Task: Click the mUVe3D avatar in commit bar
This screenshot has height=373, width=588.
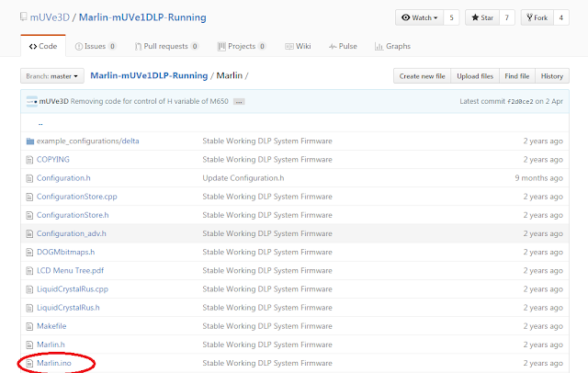Action: (x=31, y=101)
